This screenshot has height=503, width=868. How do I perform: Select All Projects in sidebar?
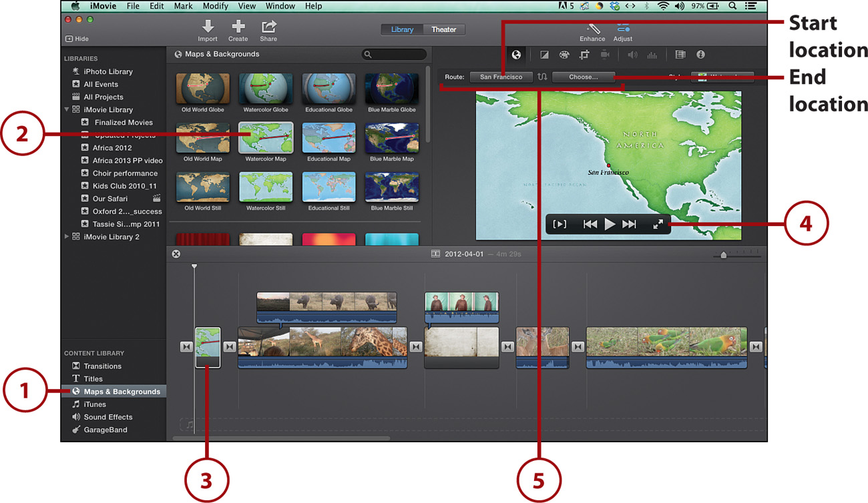[x=103, y=97]
